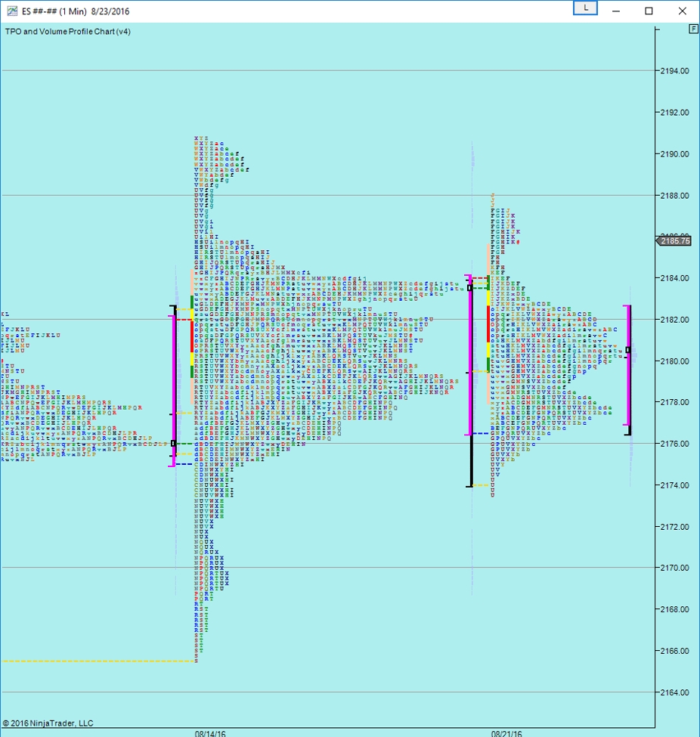Click the 2188.00 price axis label
This screenshot has height=737, width=700.
(674, 195)
